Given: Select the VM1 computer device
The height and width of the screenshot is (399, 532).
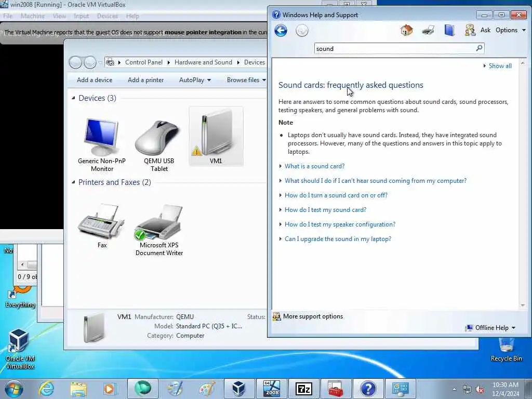Looking at the screenshot, I should [216, 137].
